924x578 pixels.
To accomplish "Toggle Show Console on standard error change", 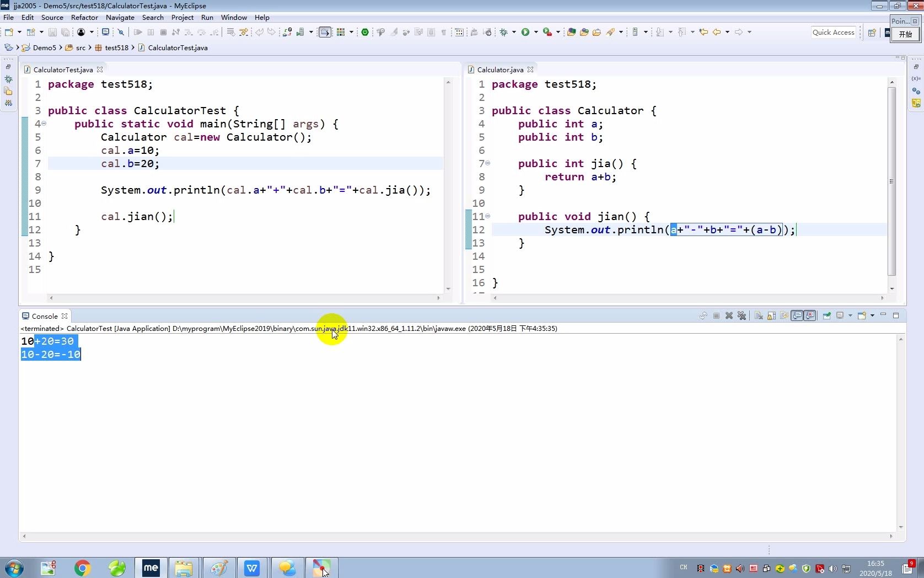I will click(810, 315).
